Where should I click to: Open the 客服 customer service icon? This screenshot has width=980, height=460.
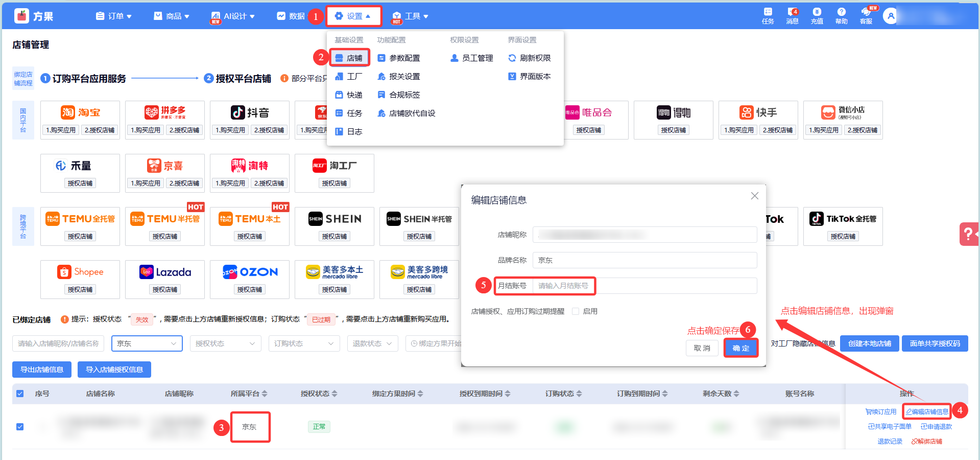pyautogui.click(x=866, y=16)
